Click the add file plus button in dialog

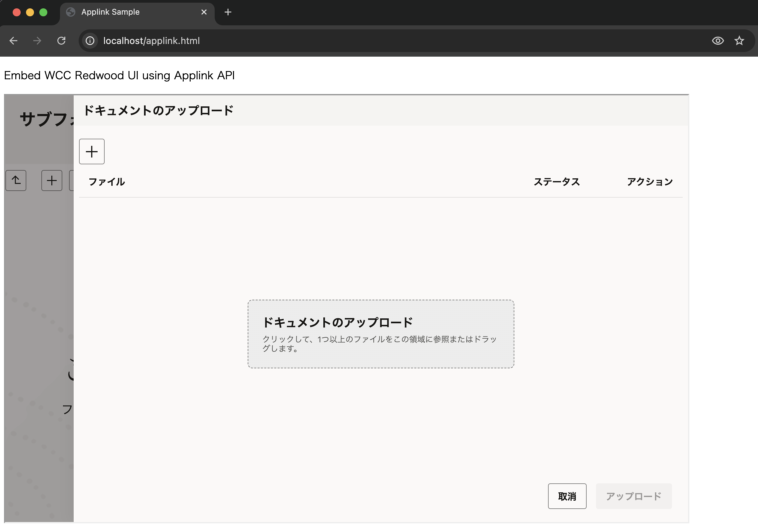tap(92, 152)
